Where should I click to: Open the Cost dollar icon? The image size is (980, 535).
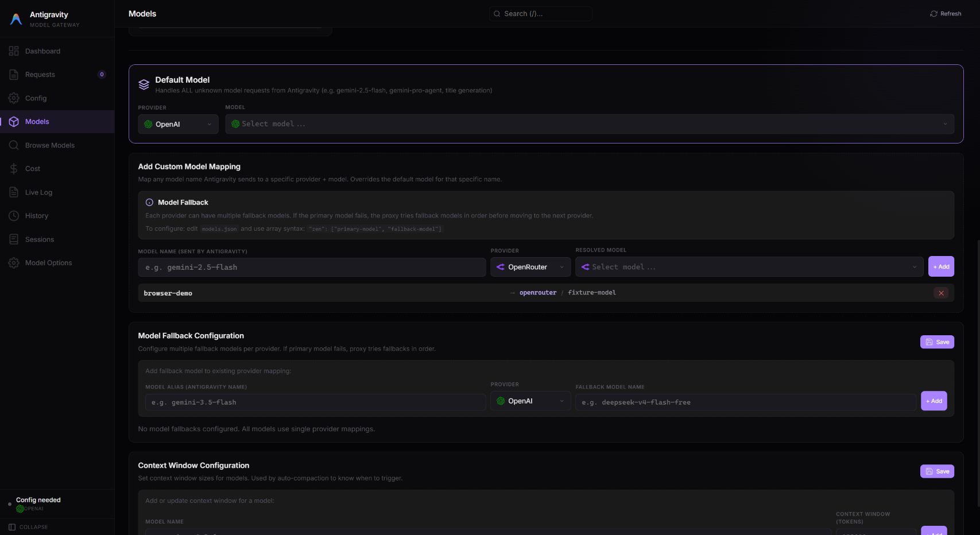[14, 169]
